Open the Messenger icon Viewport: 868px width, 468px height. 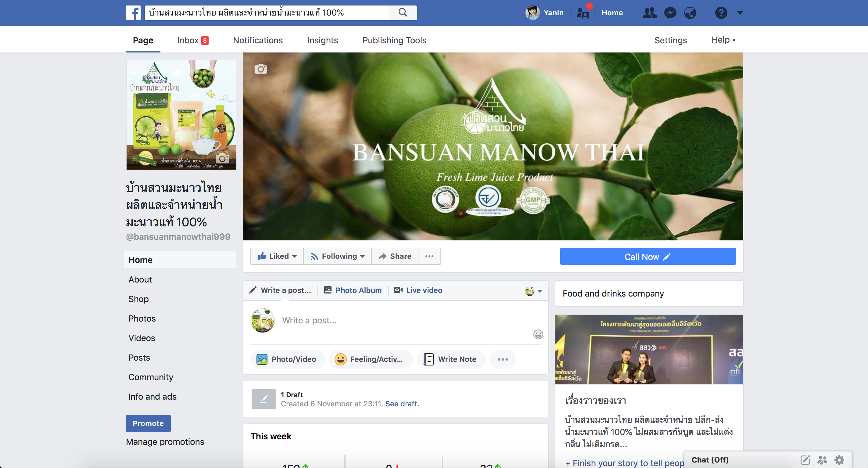coord(670,13)
